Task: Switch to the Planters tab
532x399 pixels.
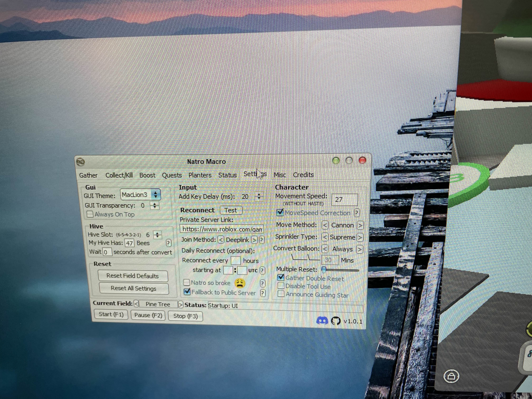Action: pyautogui.click(x=200, y=175)
